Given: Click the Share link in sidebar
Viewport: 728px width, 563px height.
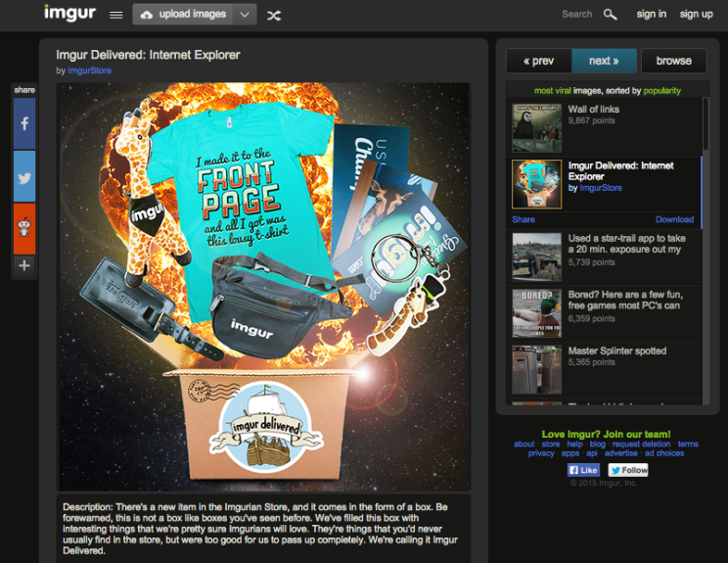Looking at the screenshot, I should (523, 219).
